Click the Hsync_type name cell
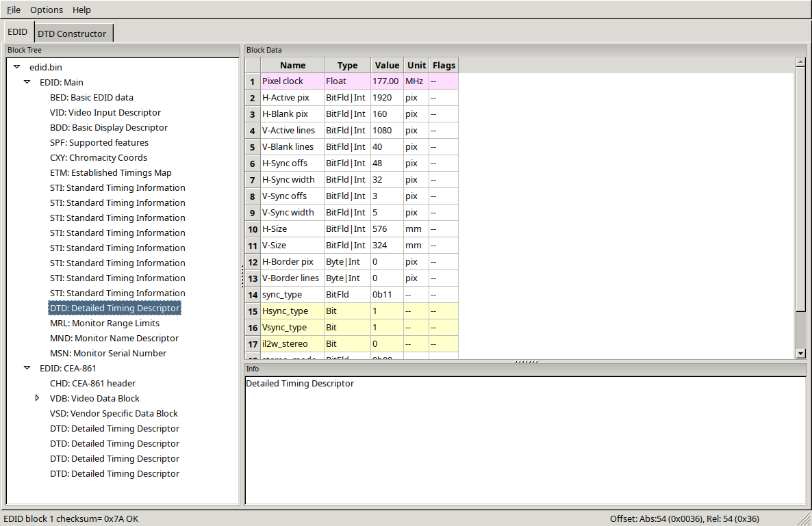The width and height of the screenshot is (812, 526). click(292, 311)
